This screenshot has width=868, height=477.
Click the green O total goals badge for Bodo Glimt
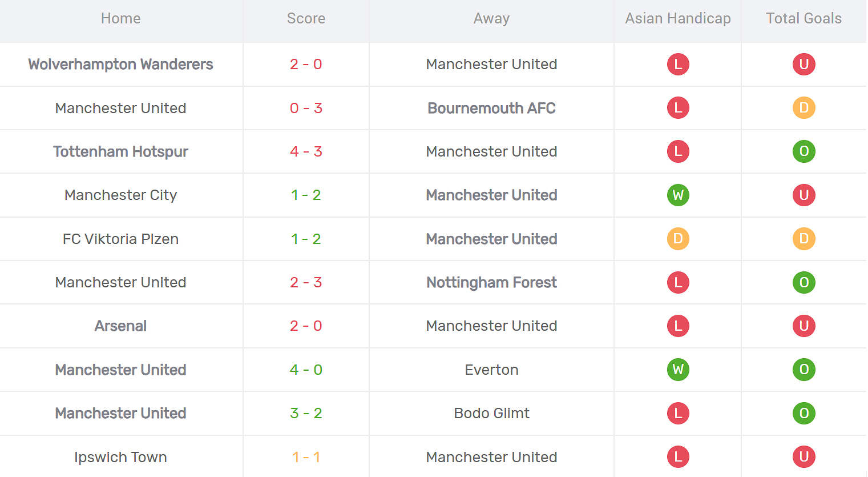[x=804, y=413]
